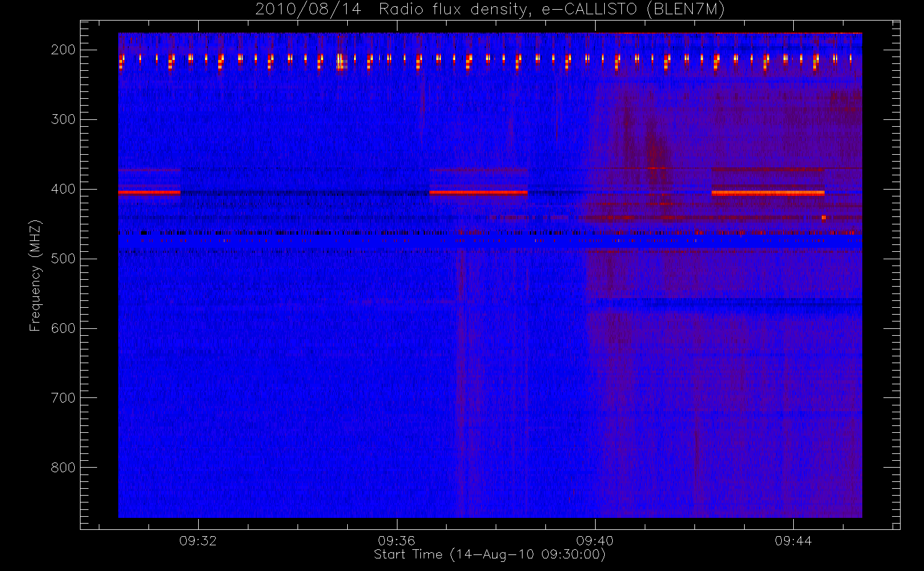924x571 pixels.
Task: Select the 800 frequency axis label
Action: 63,468
